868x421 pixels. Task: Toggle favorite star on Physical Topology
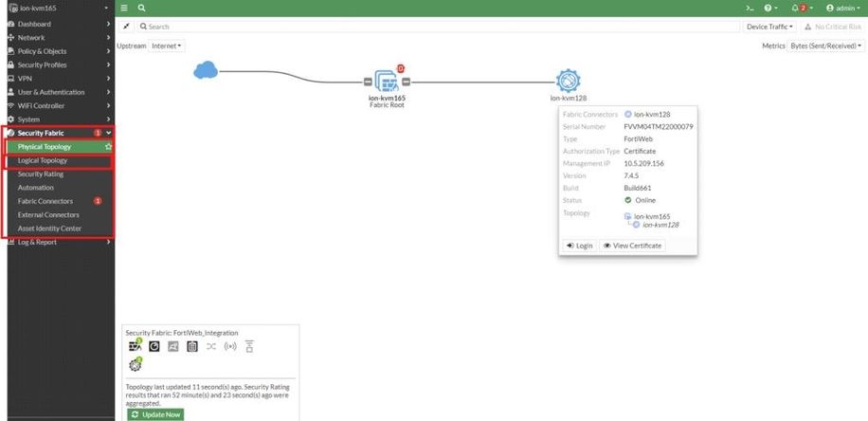click(x=108, y=147)
